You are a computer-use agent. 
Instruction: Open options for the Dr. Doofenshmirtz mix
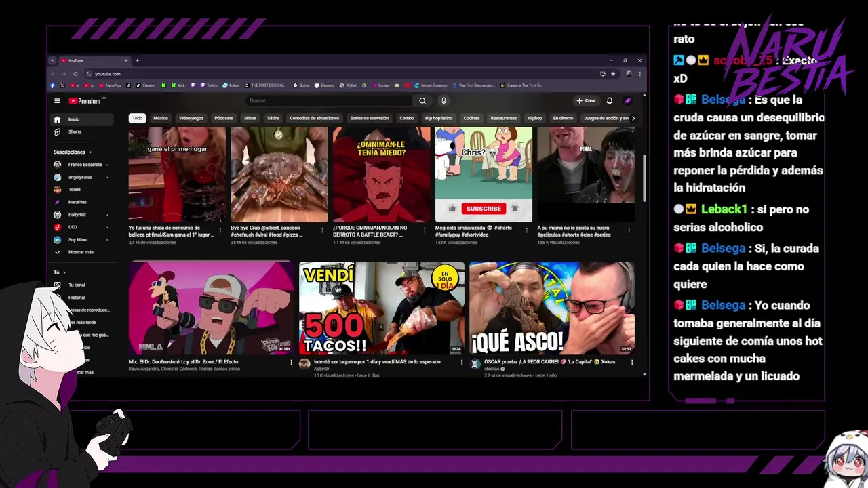292,363
